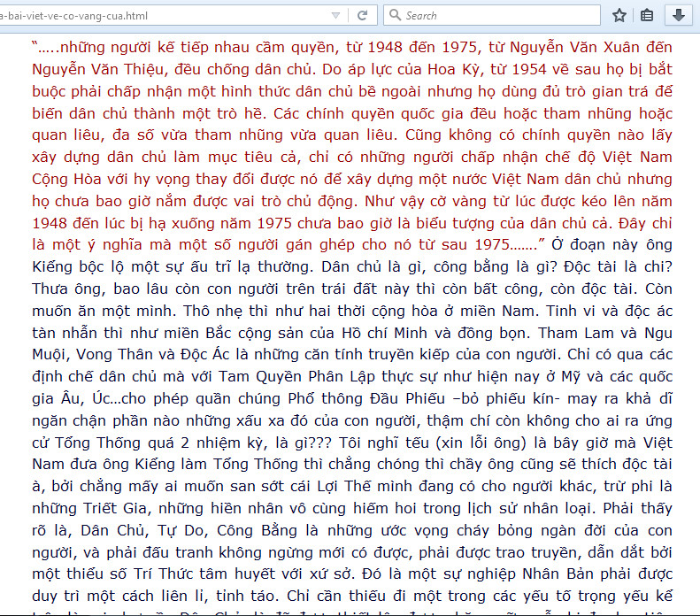Click the text "Phổ thông Đầu Phiếu"
The height and width of the screenshot is (616, 700).
[366, 398]
